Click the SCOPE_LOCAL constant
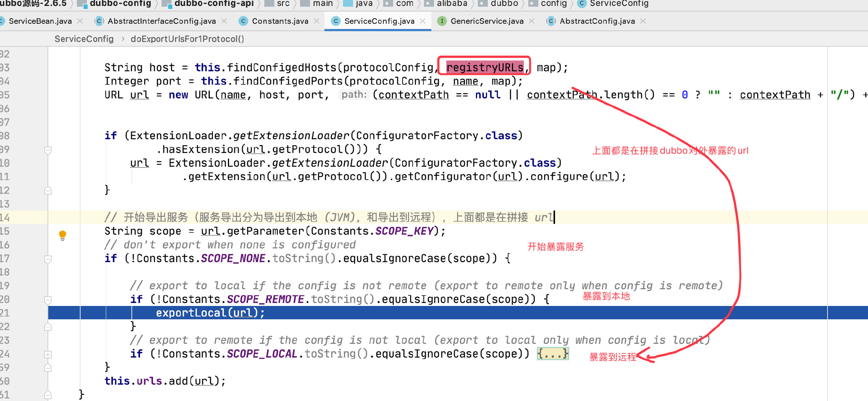The image size is (868, 401). click(262, 354)
